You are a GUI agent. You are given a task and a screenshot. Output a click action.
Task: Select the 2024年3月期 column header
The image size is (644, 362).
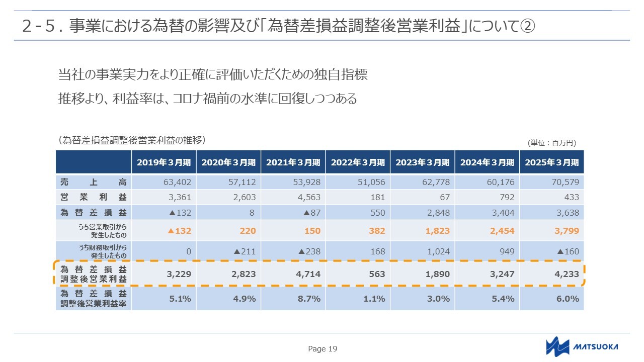[487, 162]
